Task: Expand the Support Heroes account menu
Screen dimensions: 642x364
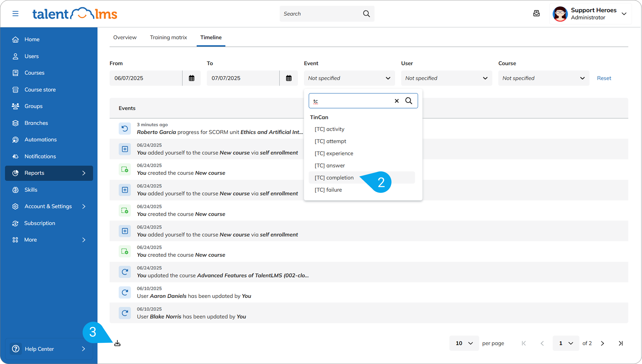Action: point(624,14)
